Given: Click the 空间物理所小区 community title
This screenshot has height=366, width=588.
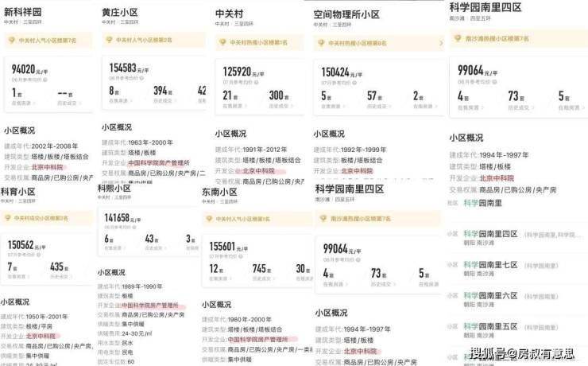Looking at the screenshot, I should coord(347,14).
